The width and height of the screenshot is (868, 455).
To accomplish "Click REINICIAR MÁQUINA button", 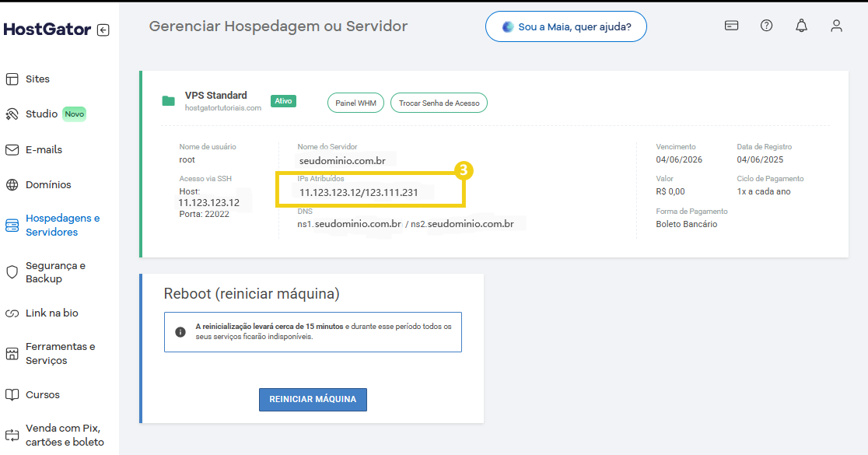I will (x=313, y=400).
